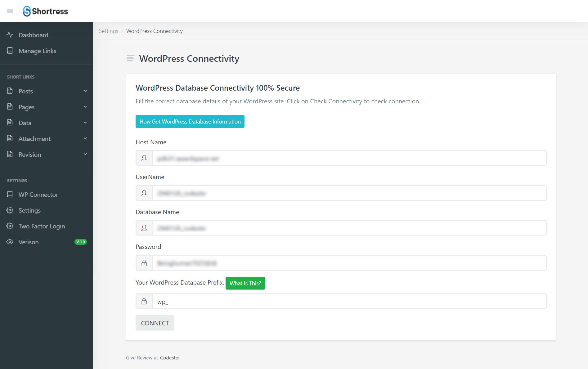Click the Dashboard activity icon
Screen dimensions: 588x369
(x=10, y=35)
